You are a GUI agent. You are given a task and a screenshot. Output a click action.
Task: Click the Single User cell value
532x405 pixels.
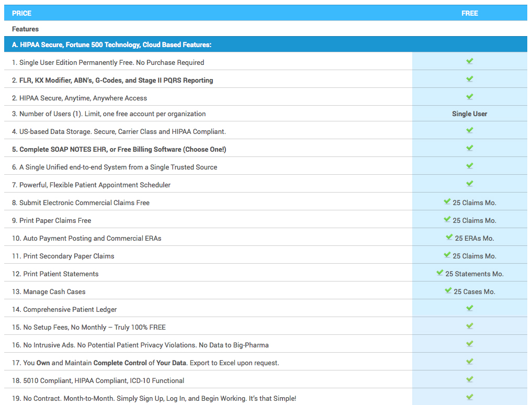click(470, 114)
